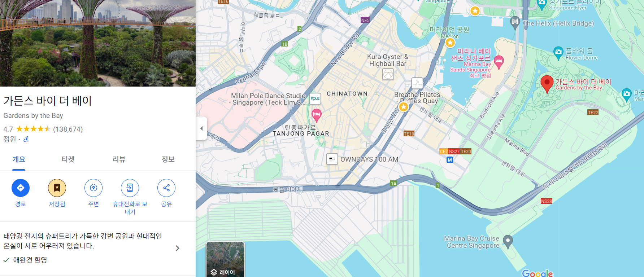The image size is (644, 277).
Task: Click the TE19 station badge
Action: (x=409, y=134)
